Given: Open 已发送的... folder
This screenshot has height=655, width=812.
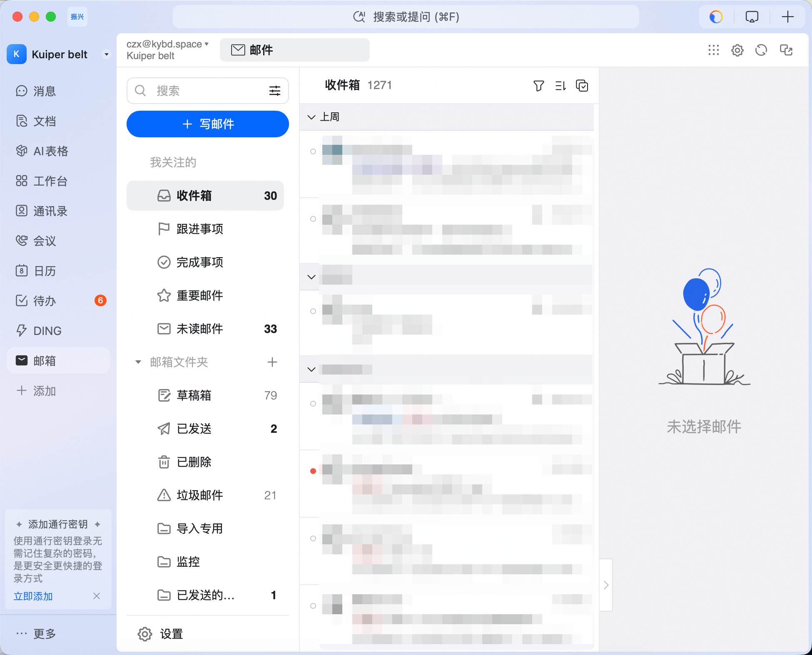Looking at the screenshot, I should (x=205, y=595).
